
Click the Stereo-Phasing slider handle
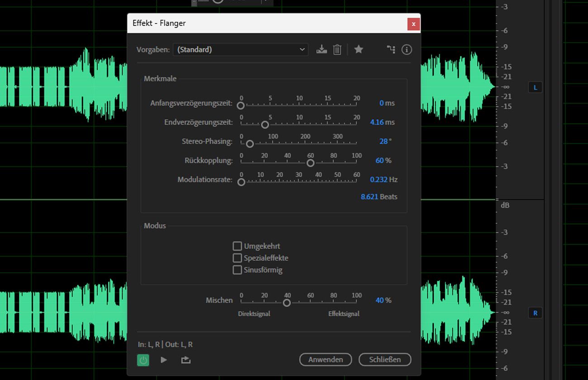coord(250,144)
